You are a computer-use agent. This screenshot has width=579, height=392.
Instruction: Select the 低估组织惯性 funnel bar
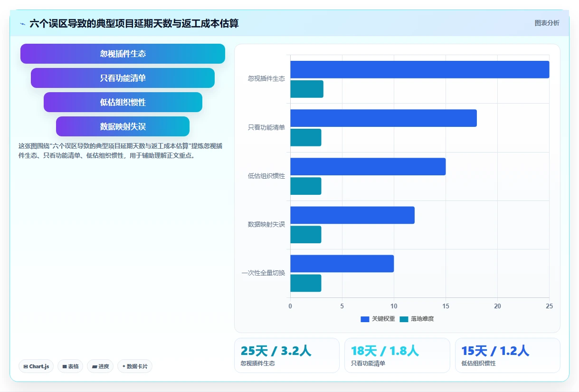(x=123, y=102)
